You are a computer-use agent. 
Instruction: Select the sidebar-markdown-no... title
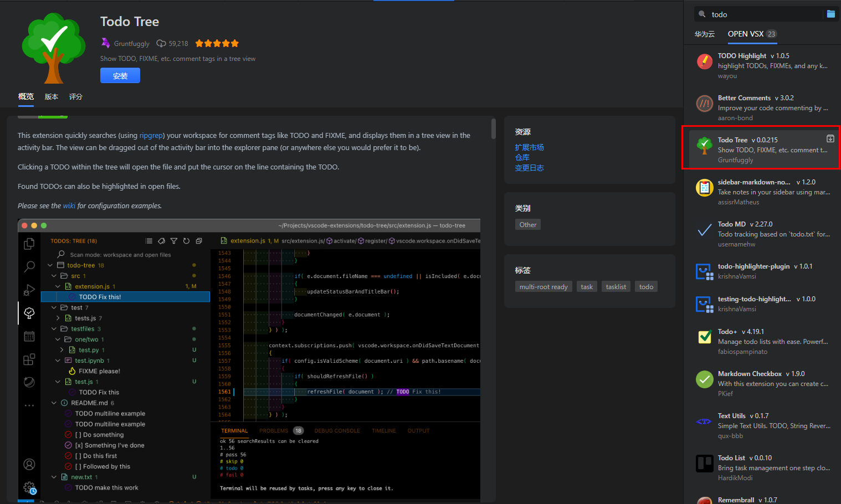click(x=754, y=182)
